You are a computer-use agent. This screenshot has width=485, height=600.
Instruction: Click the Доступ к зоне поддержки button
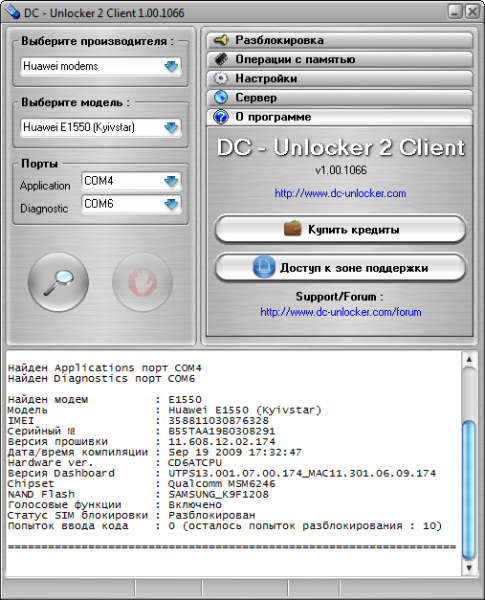[x=340, y=267]
